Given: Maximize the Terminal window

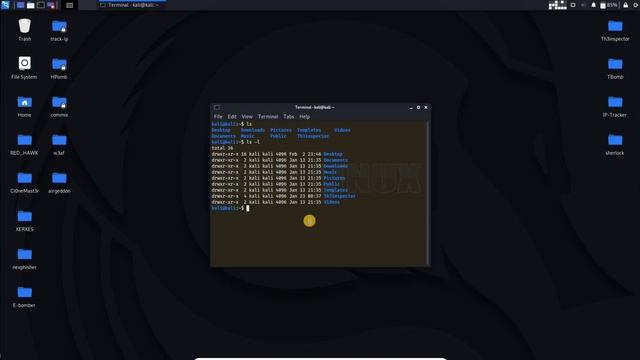Looking at the screenshot, I should point(418,107).
